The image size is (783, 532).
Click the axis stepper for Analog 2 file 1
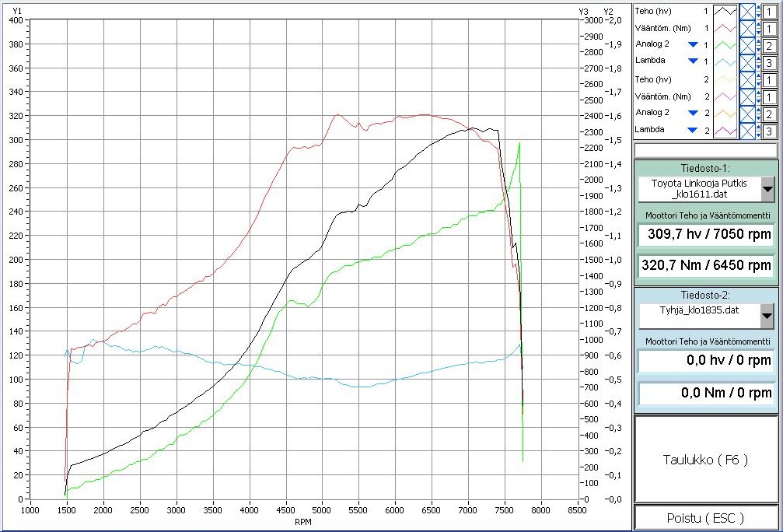pyautogui.click(x=758, y=45)
